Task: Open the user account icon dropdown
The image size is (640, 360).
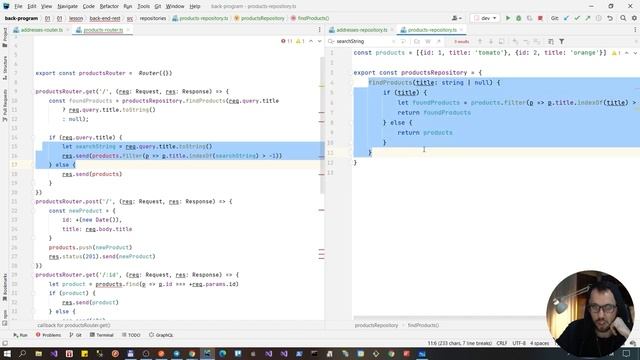Action: click(456, 18)
